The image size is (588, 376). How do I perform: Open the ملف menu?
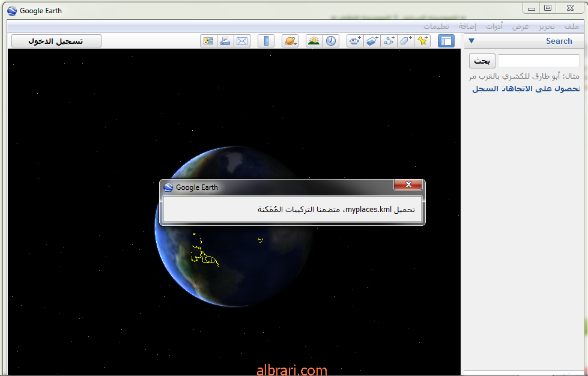[572, 26]
